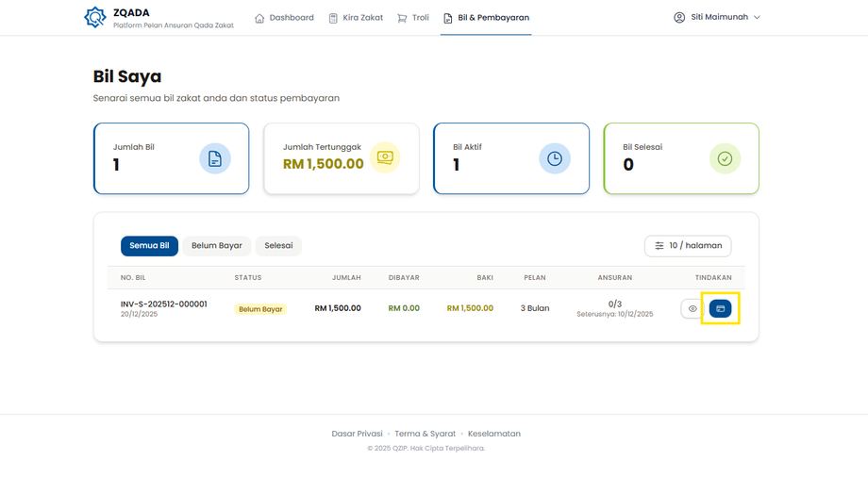Viewport: 868px width, 493px height.
Task: Click the document icon in Jumlah Bil card
Action: click(x=215, y=159)
